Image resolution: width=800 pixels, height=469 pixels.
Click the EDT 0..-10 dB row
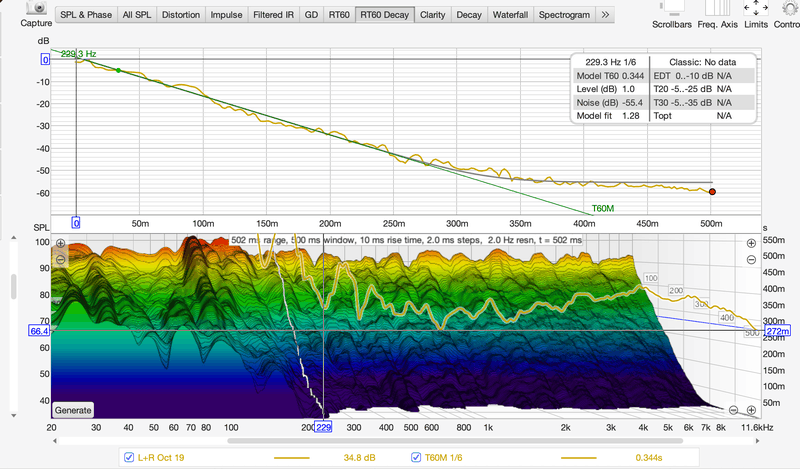(703, 76)
